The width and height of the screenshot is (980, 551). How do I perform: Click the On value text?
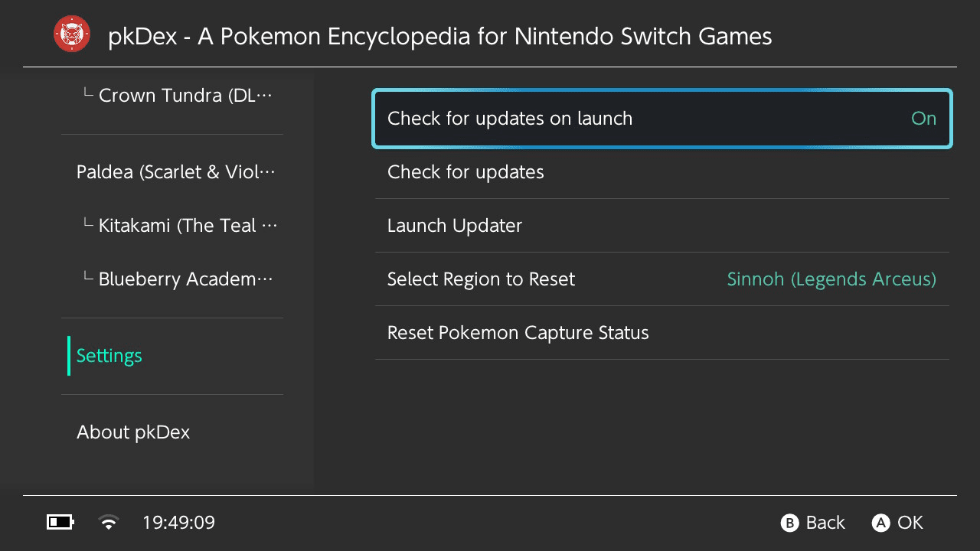[924, 119]
